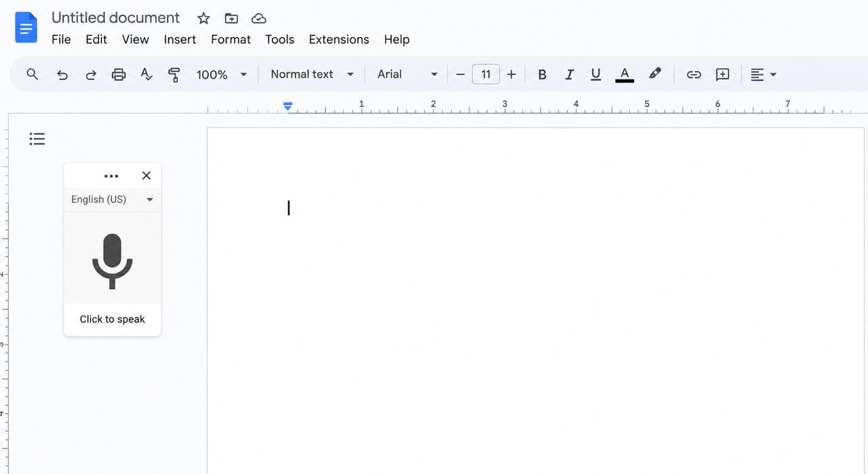Image resolution: width=868 pixels, height=474 pixels.
Task: Open the zoom 100% dropdown
Action: point(221,75)
